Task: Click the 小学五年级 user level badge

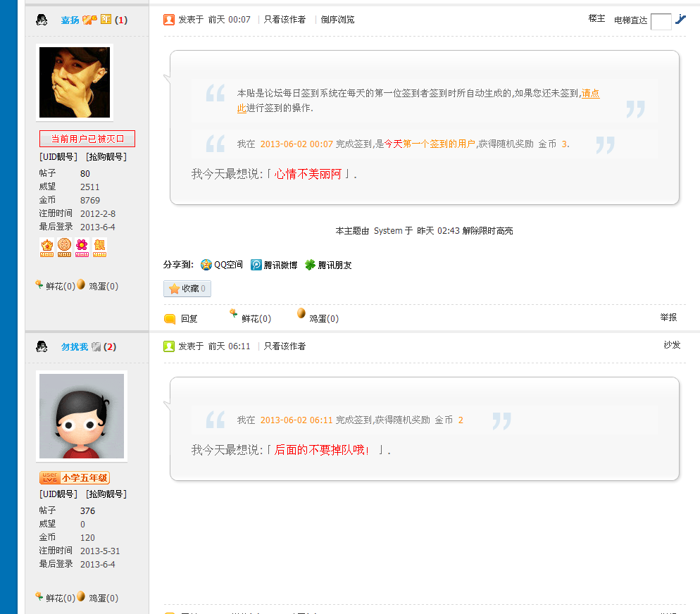Action: pos(75,478)
